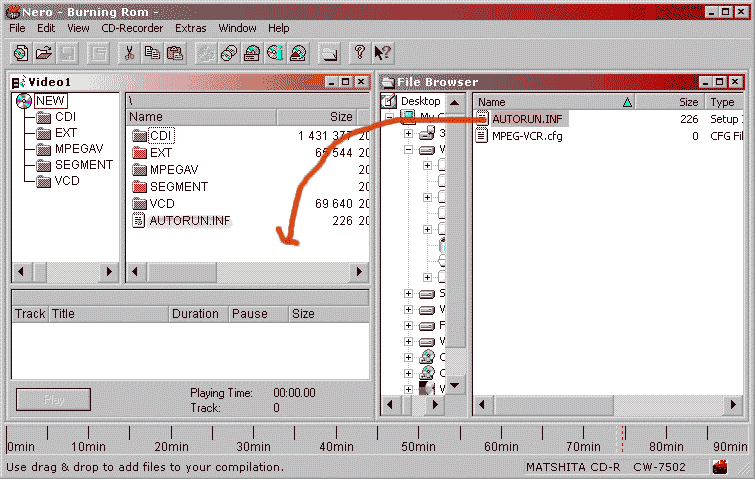Select the EXT folder in compilation tree
This screenshot has height=479, width=755.
(x=66, y=133)
